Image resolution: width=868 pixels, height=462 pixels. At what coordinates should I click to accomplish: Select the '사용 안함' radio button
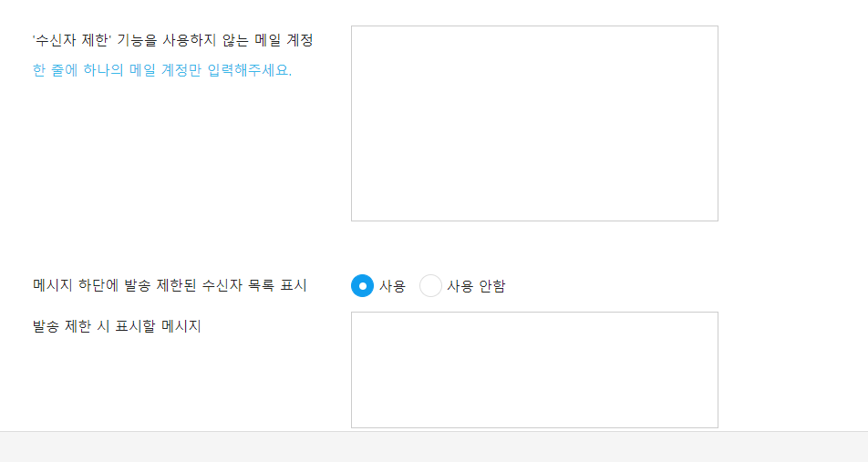click(430, 286)
